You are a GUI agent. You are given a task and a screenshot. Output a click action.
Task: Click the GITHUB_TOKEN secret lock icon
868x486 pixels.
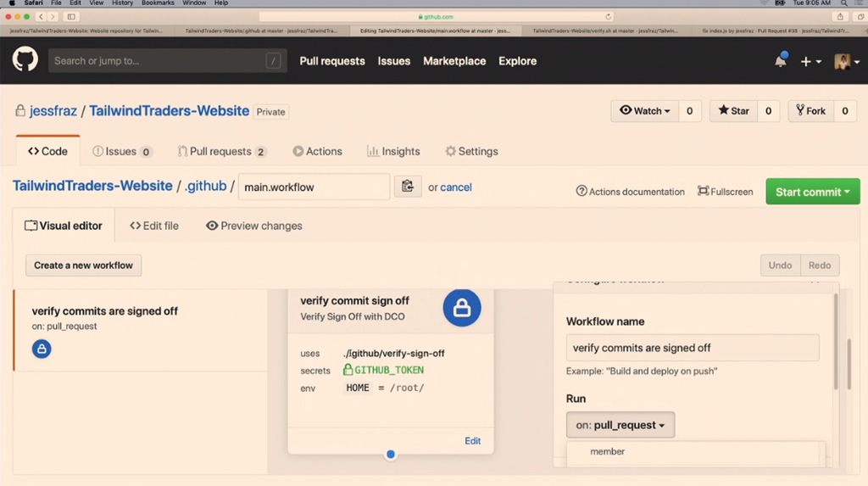point(348,370)
